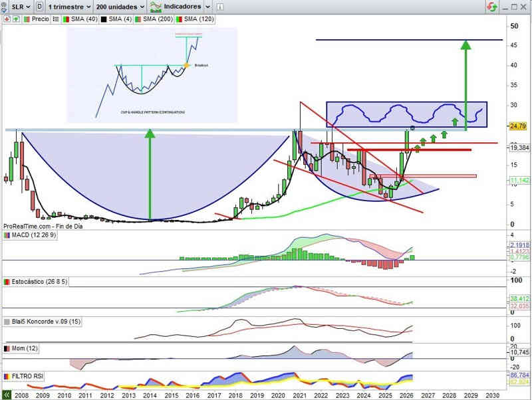The image size is (532, 400).
Task: Click the list icon after Precio
Action: click(57, 19)
